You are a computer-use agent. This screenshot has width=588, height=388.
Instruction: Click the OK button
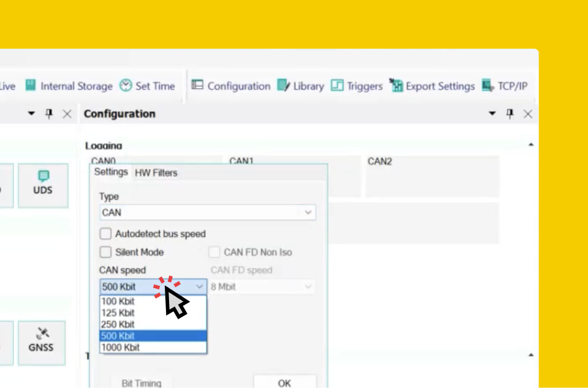285,382
